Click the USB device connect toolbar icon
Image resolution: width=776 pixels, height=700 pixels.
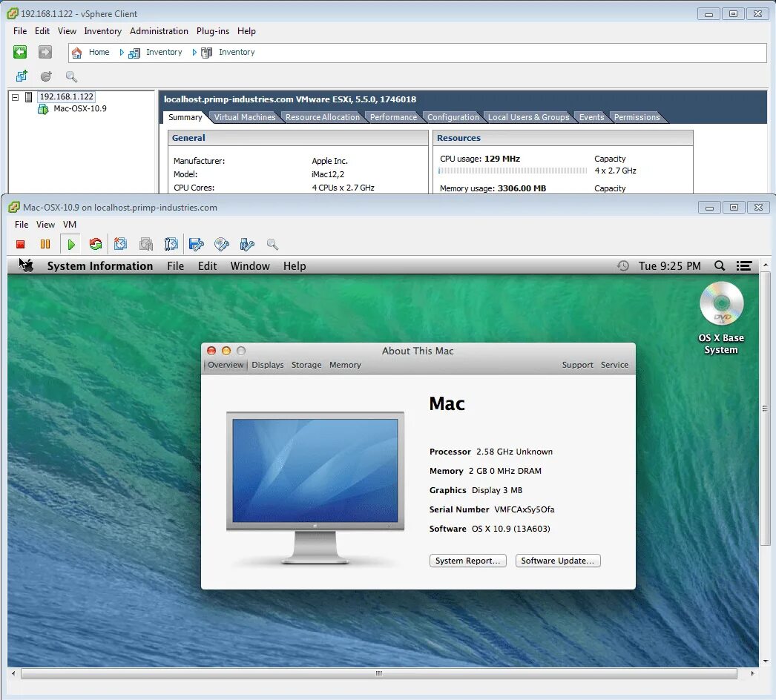247,244
